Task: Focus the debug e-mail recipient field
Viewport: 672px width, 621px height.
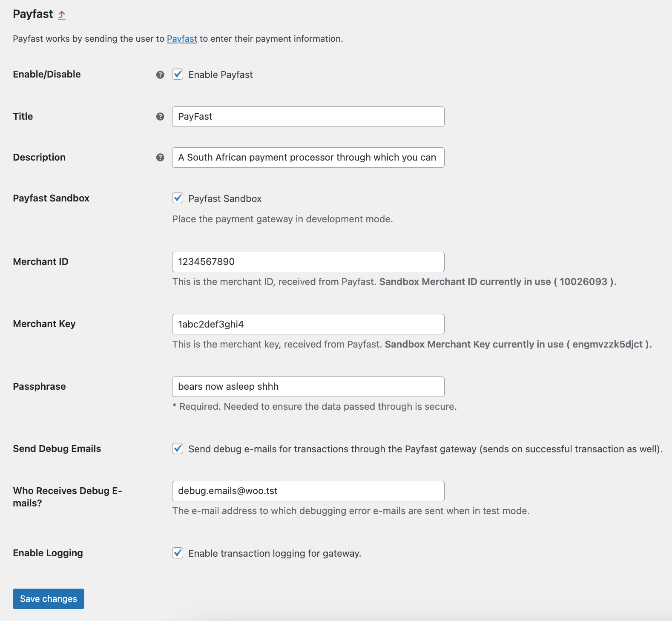Action: click(x=308, y=491)
